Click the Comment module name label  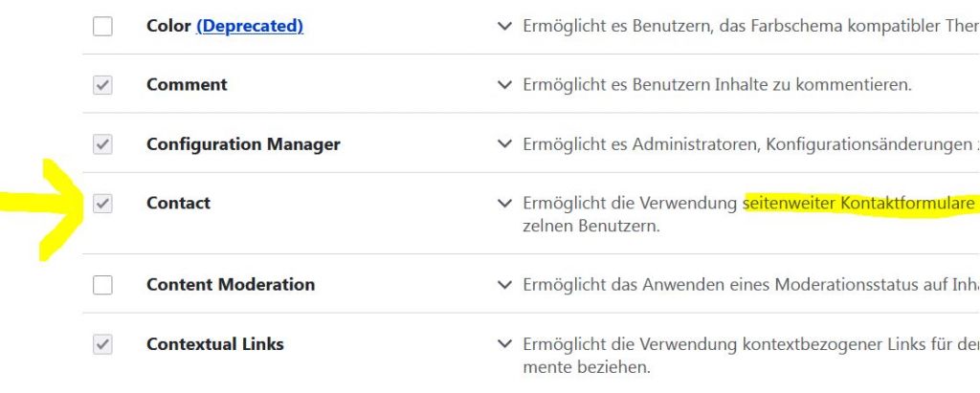point(187,85)
